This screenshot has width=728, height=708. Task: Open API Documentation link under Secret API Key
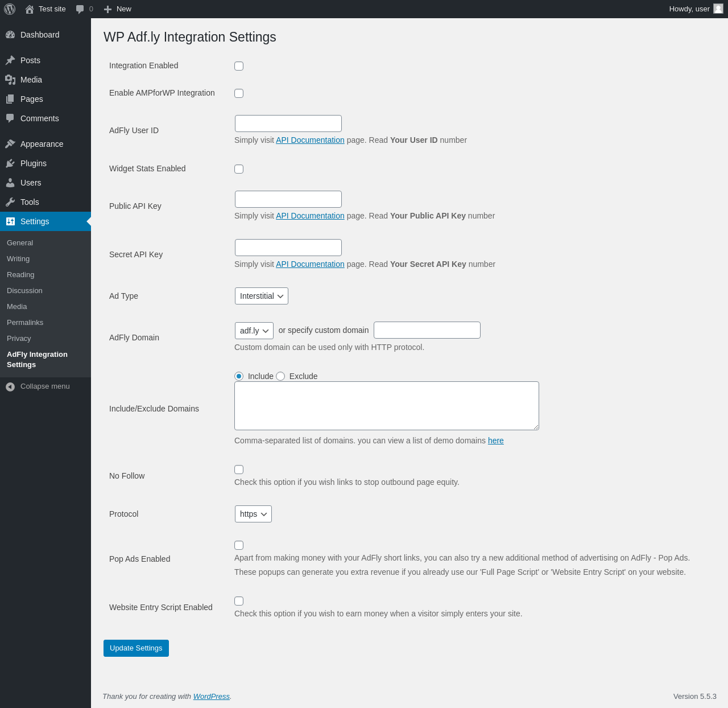point(310,264)
